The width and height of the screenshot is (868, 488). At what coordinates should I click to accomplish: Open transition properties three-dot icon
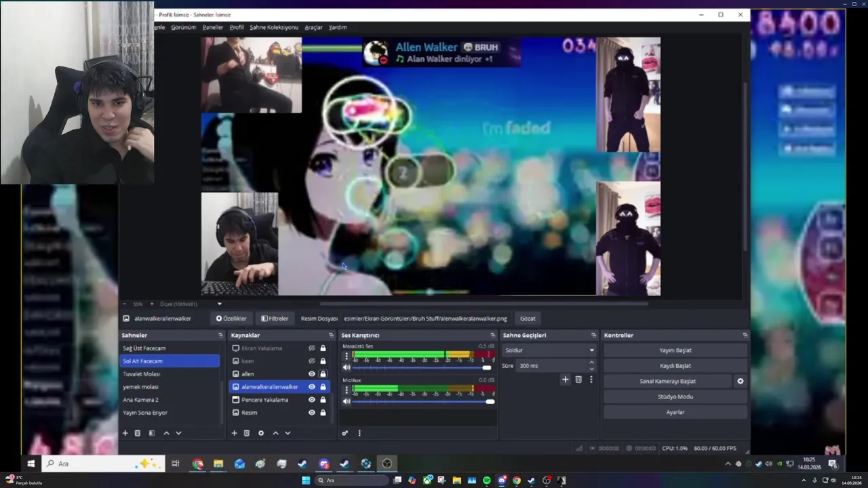pyautogui.click(x=591, y=380)
